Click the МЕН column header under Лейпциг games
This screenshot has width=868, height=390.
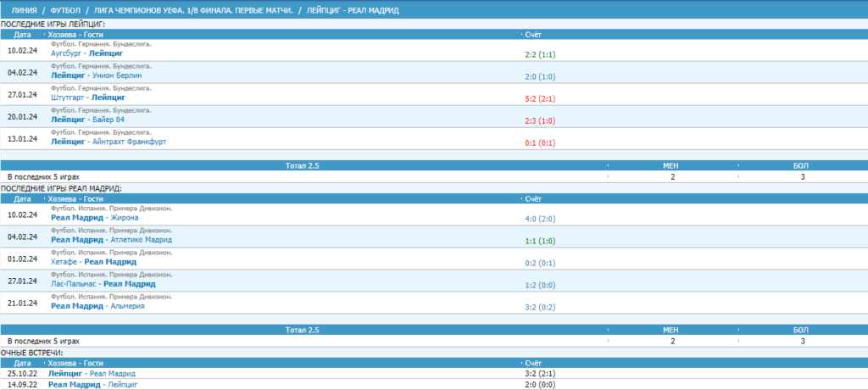670,165
